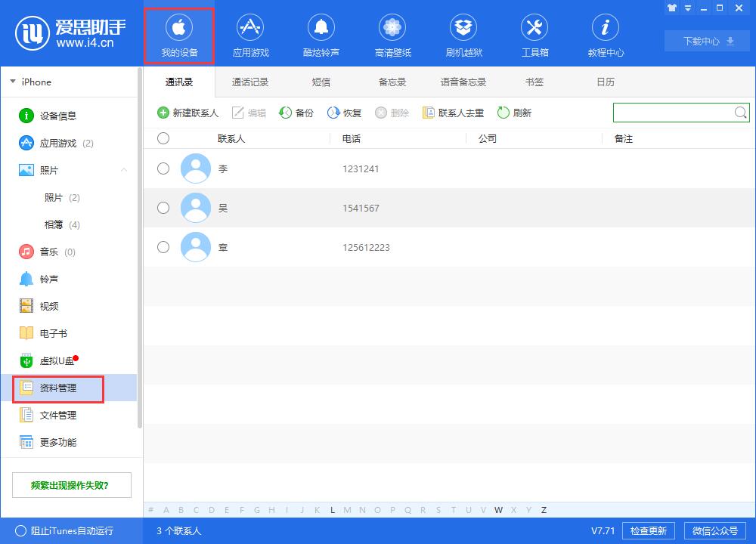Open the 通话记录 tab
756x544 pixels.
[x=249, y=82]
